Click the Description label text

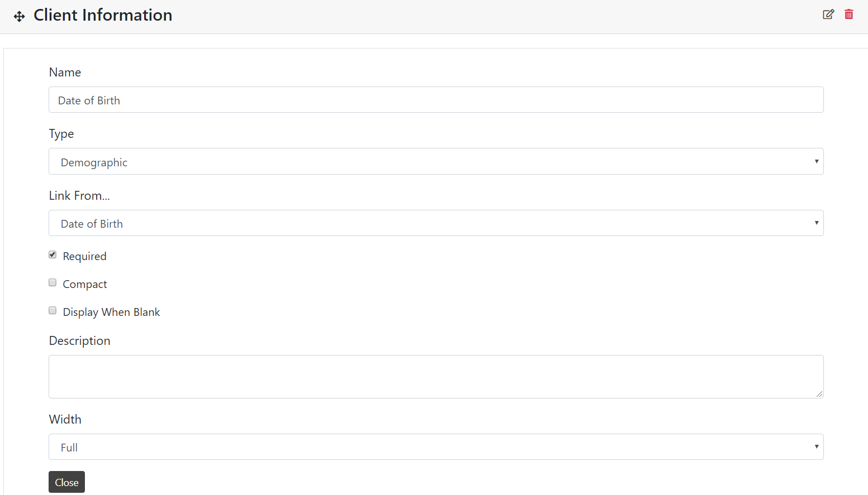(79, 341)
